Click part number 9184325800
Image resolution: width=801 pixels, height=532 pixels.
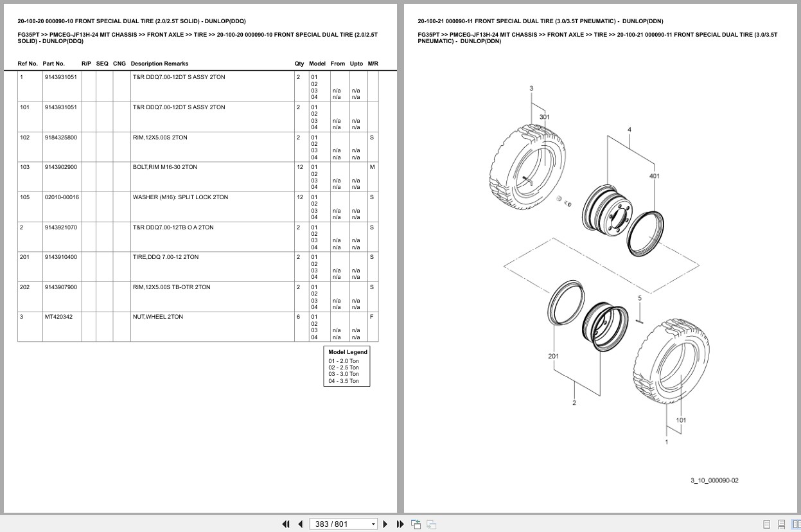(x=61, y=137)
